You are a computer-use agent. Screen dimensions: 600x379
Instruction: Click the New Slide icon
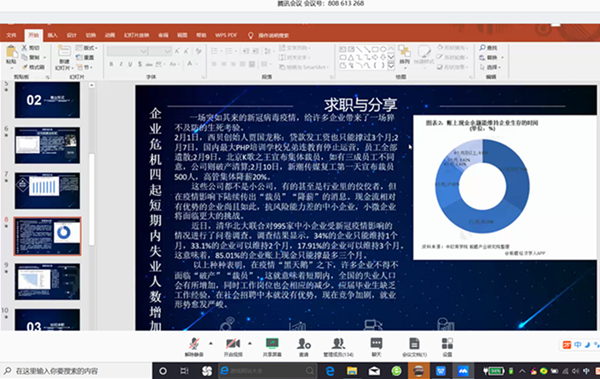pos(64,55)
